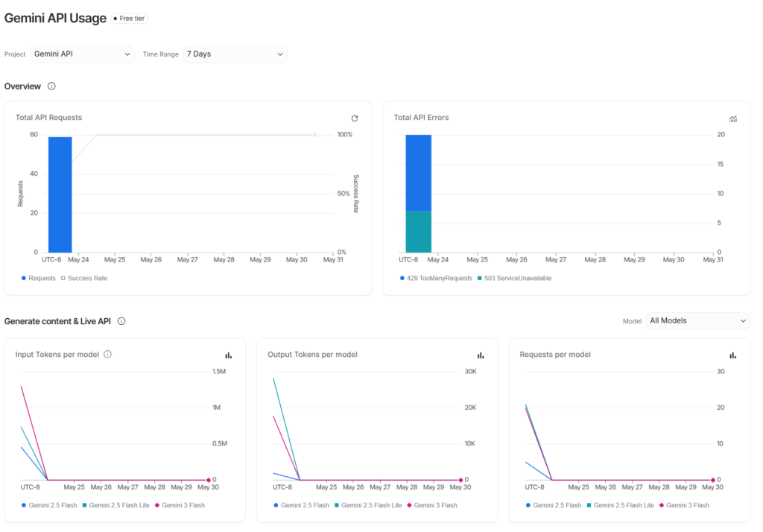The image size is (763, 532).
Task: Toggle Gemini 2.5 Flash in Output Tokens legend
Action: coord(301,505)
